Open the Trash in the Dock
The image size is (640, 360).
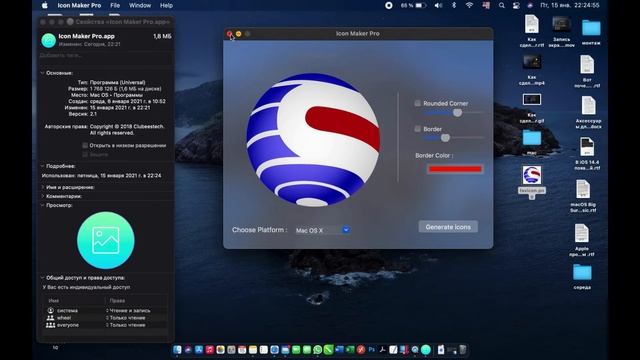(x=462, y=349)
